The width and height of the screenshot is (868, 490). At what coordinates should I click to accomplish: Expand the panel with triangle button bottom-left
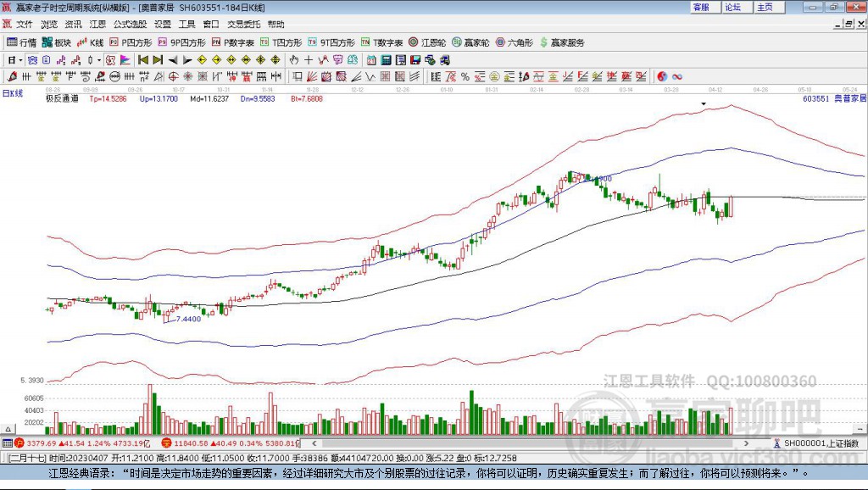8,429
